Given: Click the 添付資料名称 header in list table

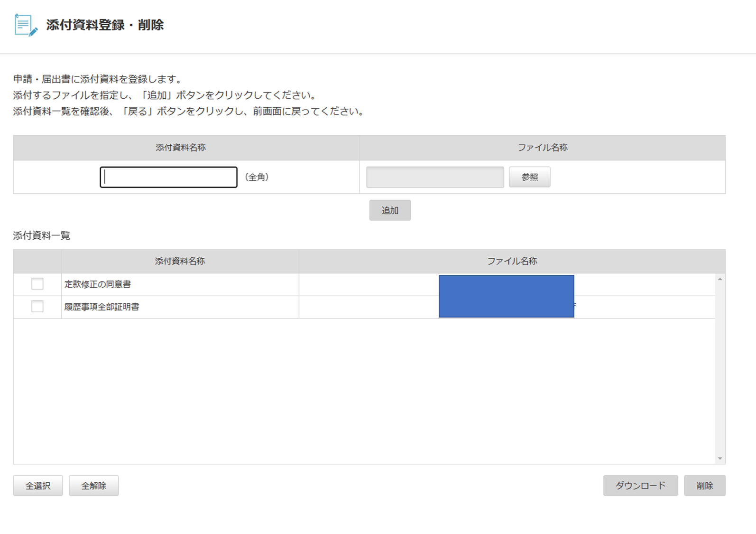Looking at the screenshot, I should point(180,261).
